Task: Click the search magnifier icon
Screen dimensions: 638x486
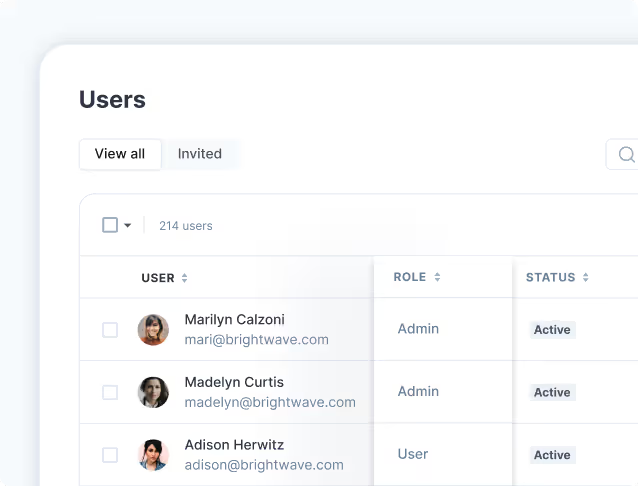Action: tap(627, 155)
